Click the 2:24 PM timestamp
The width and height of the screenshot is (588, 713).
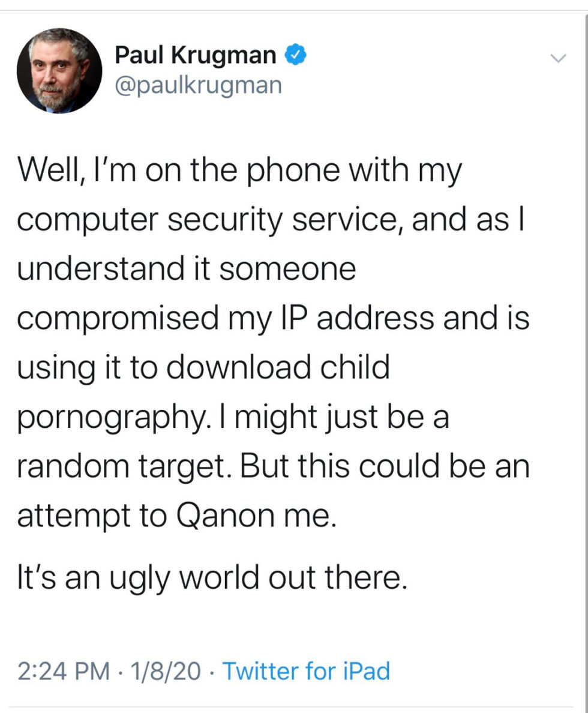(64, 670)
